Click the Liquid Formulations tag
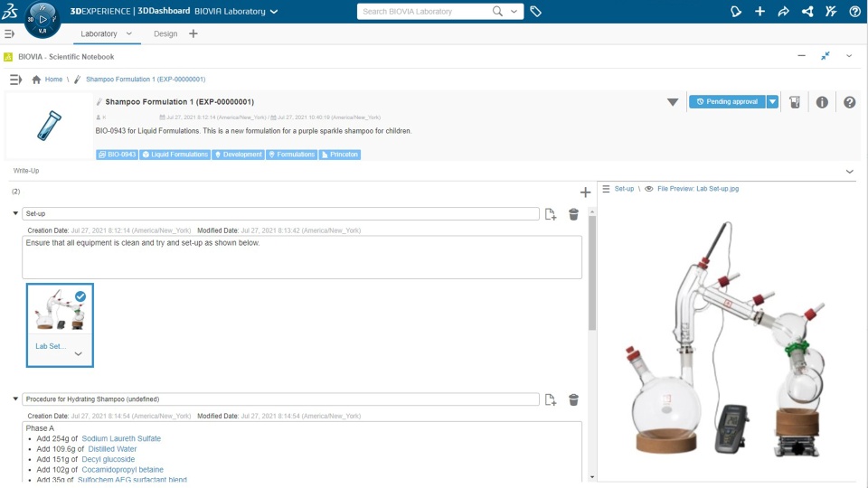Image resolution: width=868 pixels, height=488 pixels. [175, 155]
